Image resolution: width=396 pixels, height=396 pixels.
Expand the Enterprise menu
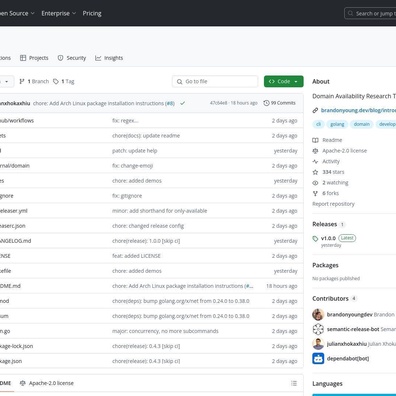[59, 13]
